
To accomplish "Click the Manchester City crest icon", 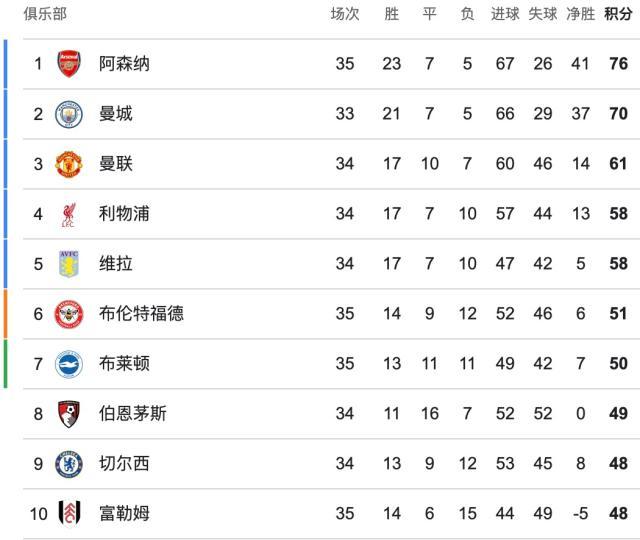I will (69, 114).
